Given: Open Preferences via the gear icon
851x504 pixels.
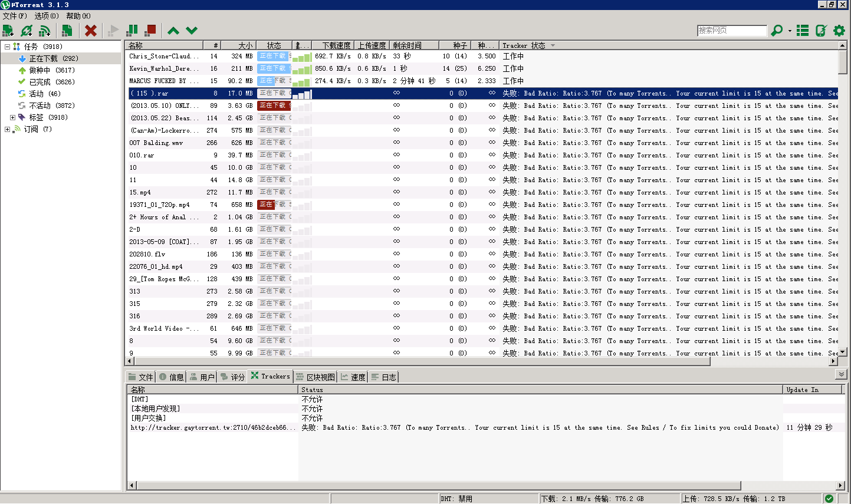Looking at the screenshot, I should 839,31.
